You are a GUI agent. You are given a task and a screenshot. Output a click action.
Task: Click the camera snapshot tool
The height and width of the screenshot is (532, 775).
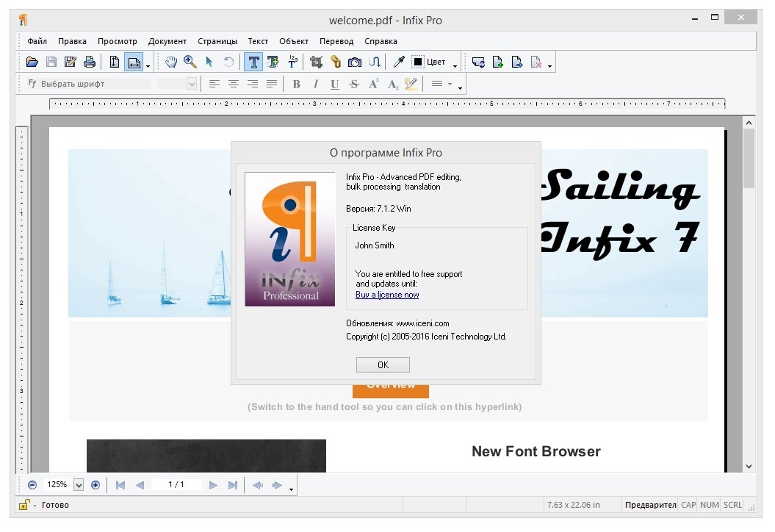[x=354, y=62]
